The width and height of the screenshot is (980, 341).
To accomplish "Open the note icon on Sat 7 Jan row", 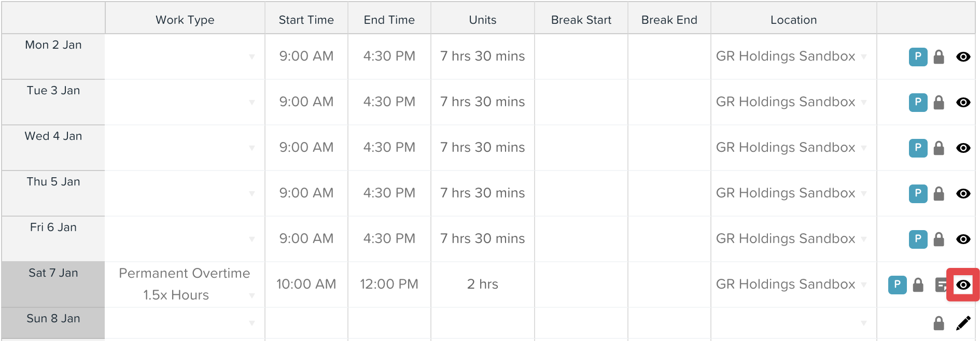I will coord(941,285).
